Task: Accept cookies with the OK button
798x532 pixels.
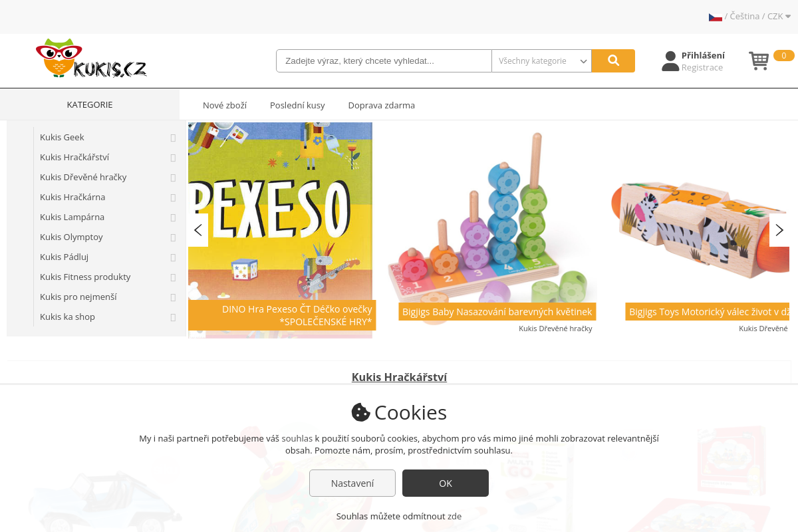Action: pyautogui.click(x=446, y=483)
